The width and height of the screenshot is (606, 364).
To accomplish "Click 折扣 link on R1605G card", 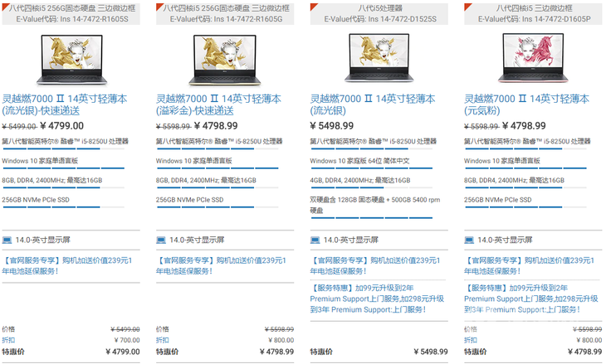I will (x=162, y=340).
